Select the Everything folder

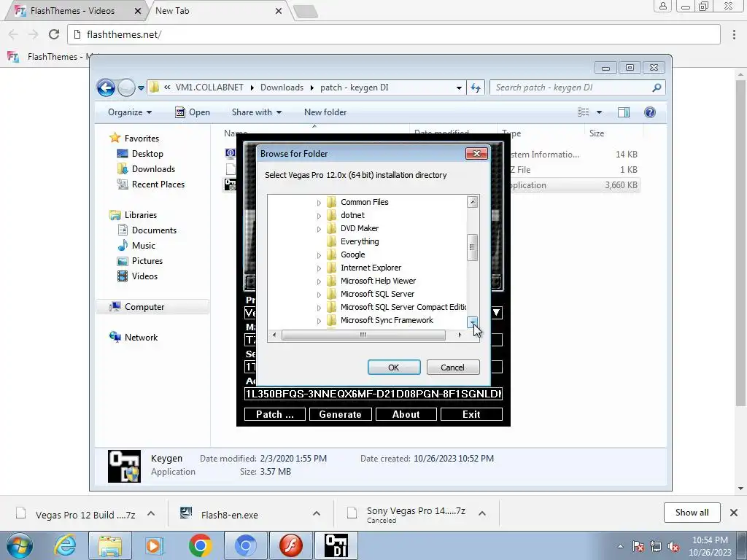tap(359, 241)
